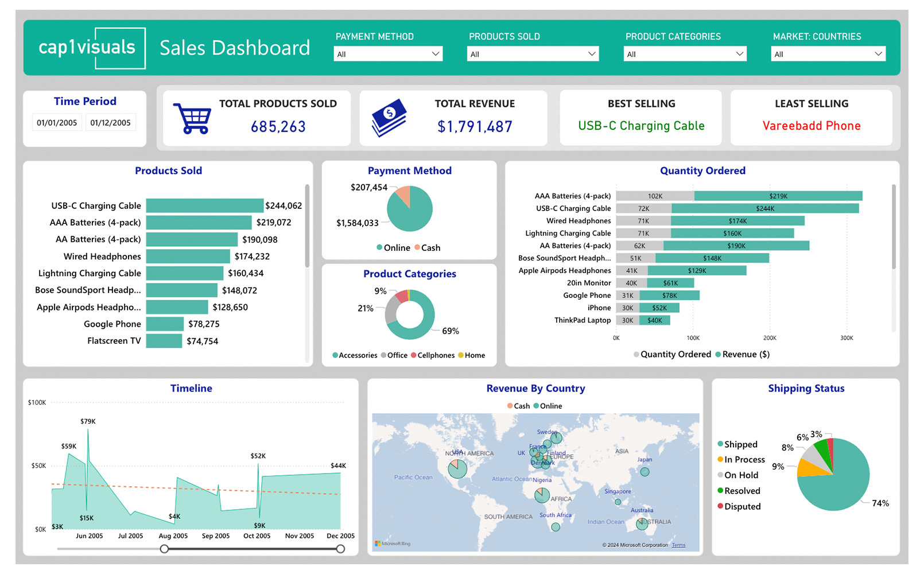The height and width of the screenshot is (574, 924).
Task: Toggle the Online legend in Payment Method
Action: pyautogui.click(x=393, y=248)
